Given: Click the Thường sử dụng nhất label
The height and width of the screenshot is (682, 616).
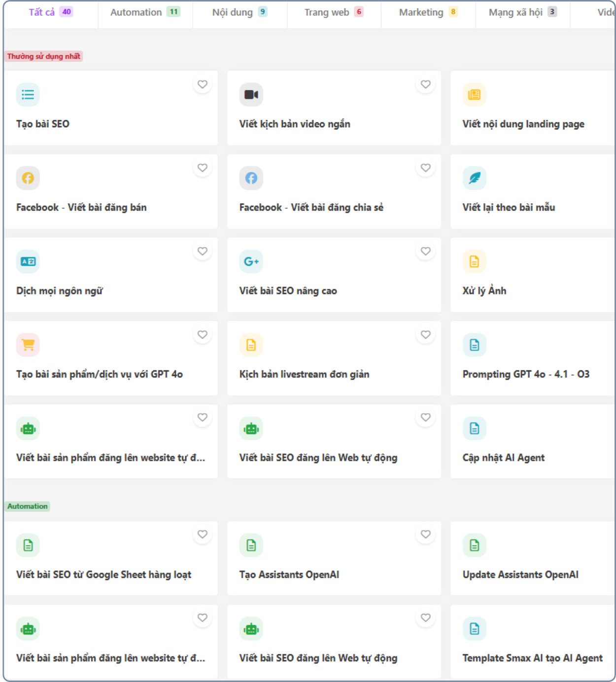Looking at the screenshot, I should [x=44, y=56].
